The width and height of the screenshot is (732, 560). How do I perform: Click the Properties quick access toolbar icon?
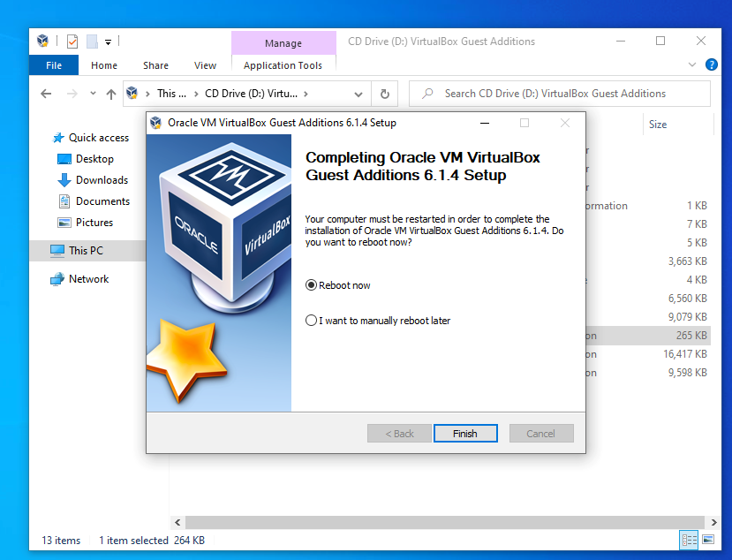[x=72, y=42]
